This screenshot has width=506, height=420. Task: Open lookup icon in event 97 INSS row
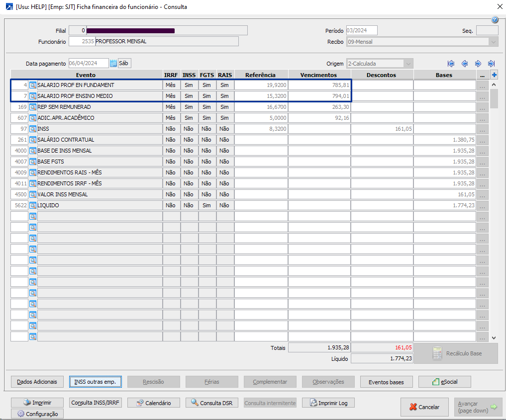coord(33,129)
